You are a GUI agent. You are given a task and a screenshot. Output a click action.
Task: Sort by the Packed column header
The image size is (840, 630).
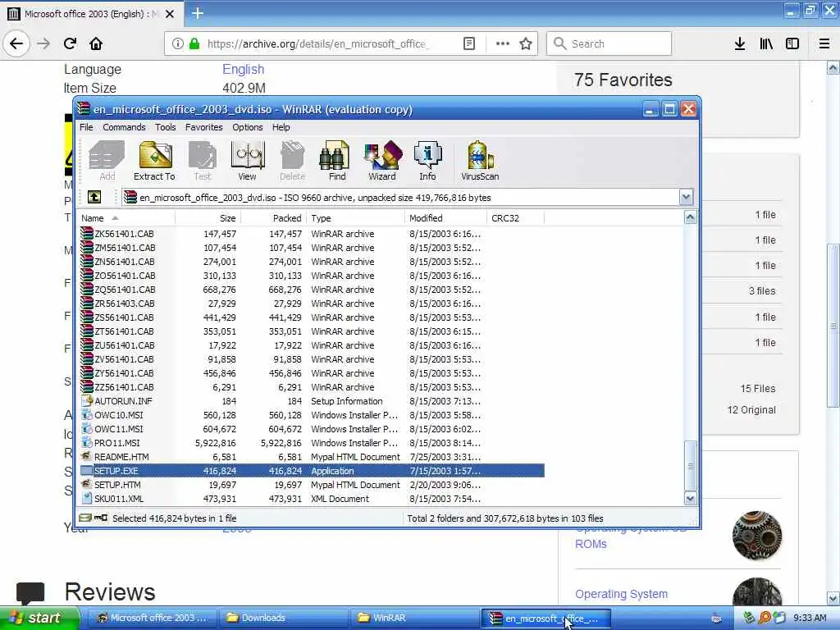point(274,218)
